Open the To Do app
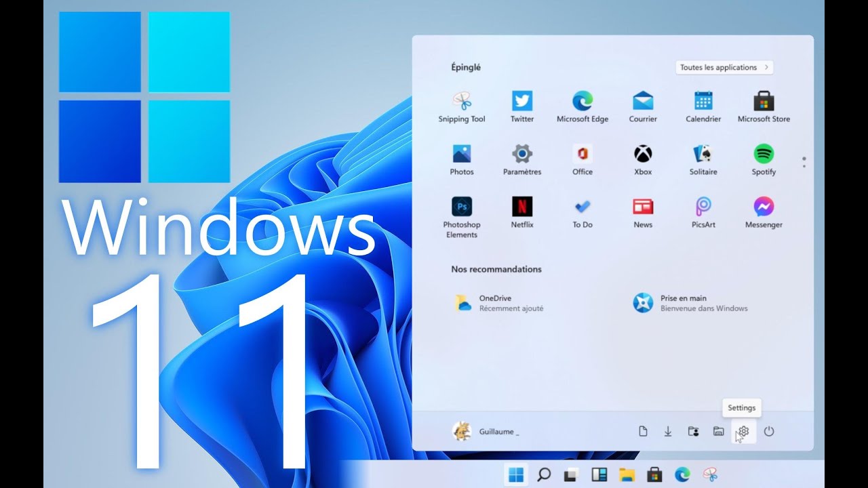The image size is (868, 488). 583,213
